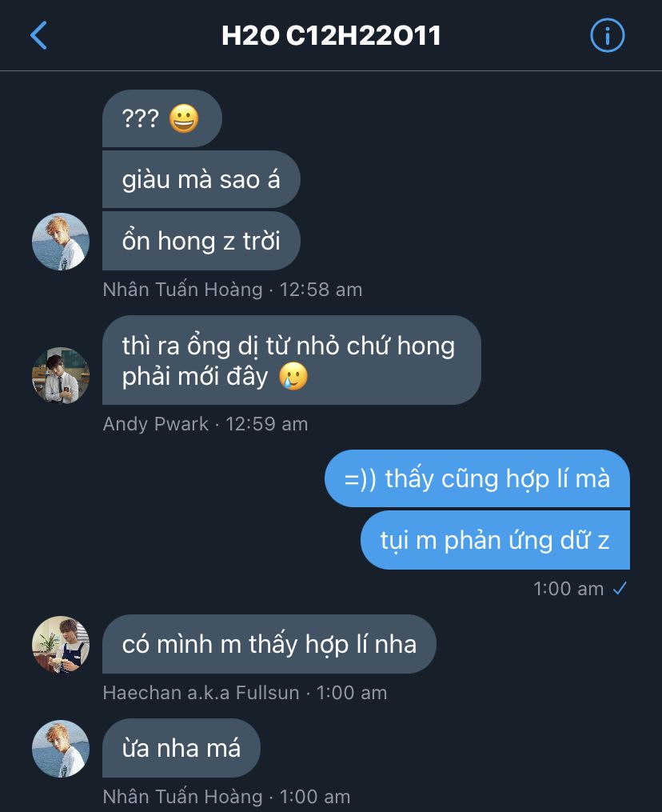Go back using the left chevron
662x812 pixels.
coord(39,35)
